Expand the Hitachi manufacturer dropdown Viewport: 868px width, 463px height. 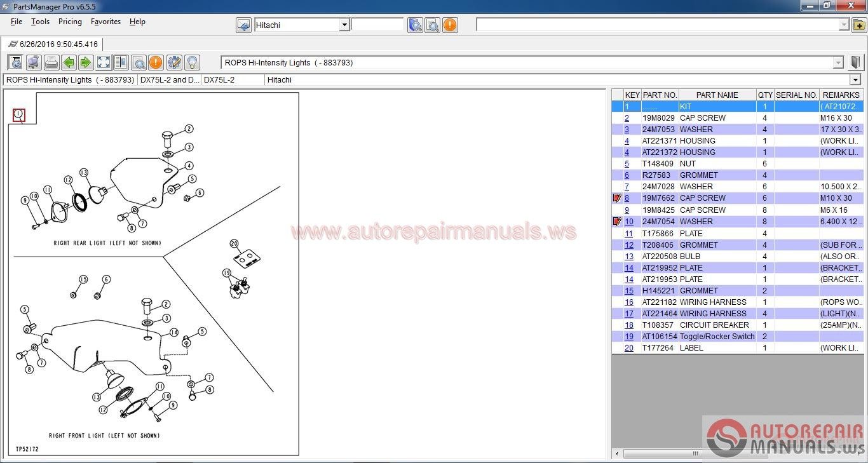pyautogui.click(x=344, y=25)
